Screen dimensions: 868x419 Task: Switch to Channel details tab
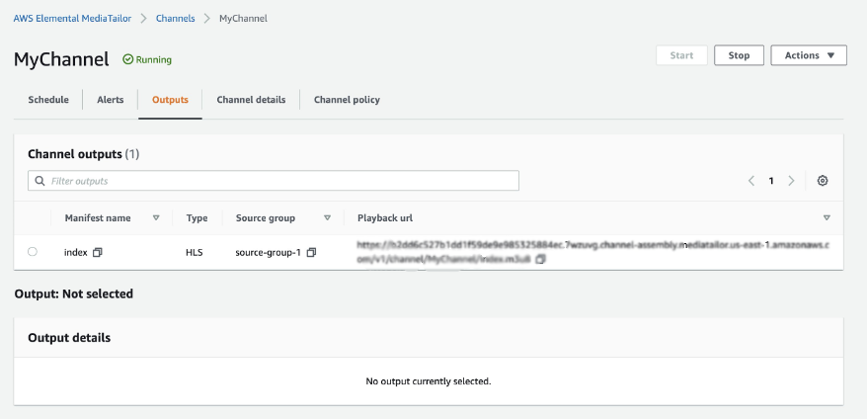click(x=251, y=100)
